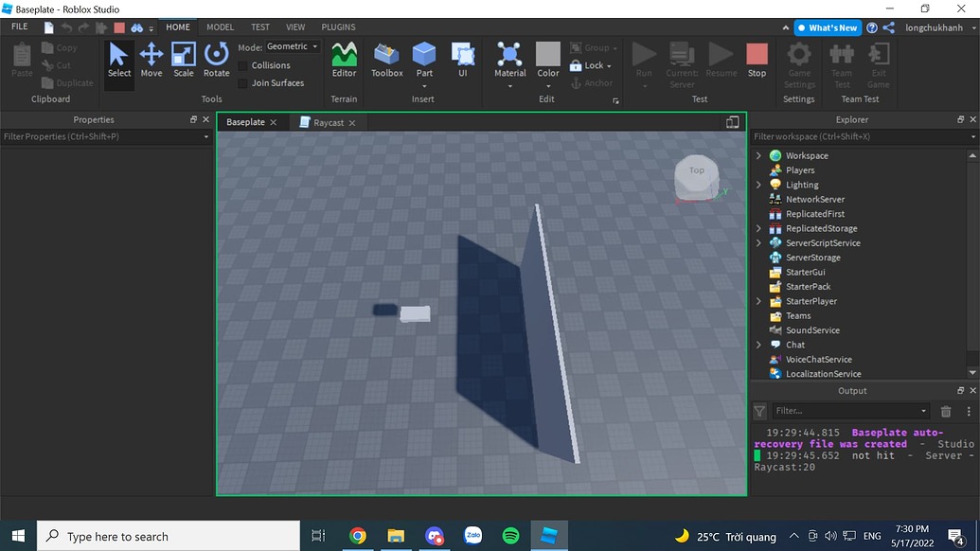Viewport: 980px width, 551px height.
Task: Open the UI insert panel
Action: 463,59
